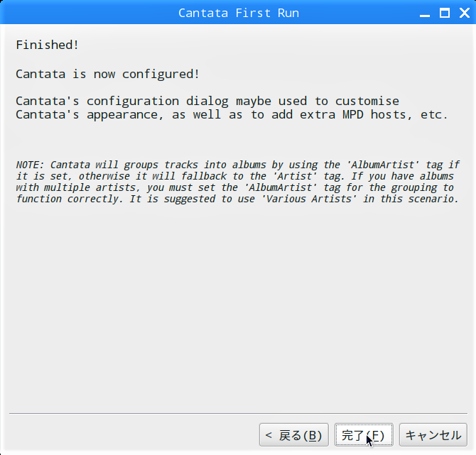Click the 'add extra MPD hosts' text line

pyautogui.click(x=232, y=115)
